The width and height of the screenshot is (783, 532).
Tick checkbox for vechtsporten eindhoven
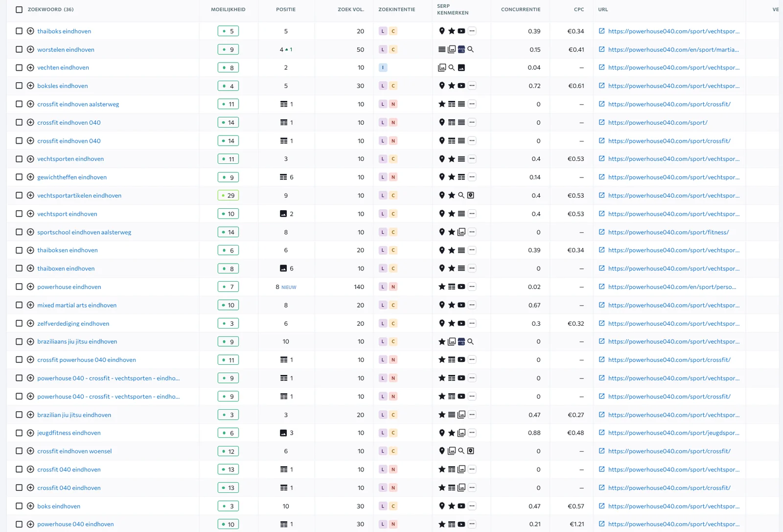[19, 159]
